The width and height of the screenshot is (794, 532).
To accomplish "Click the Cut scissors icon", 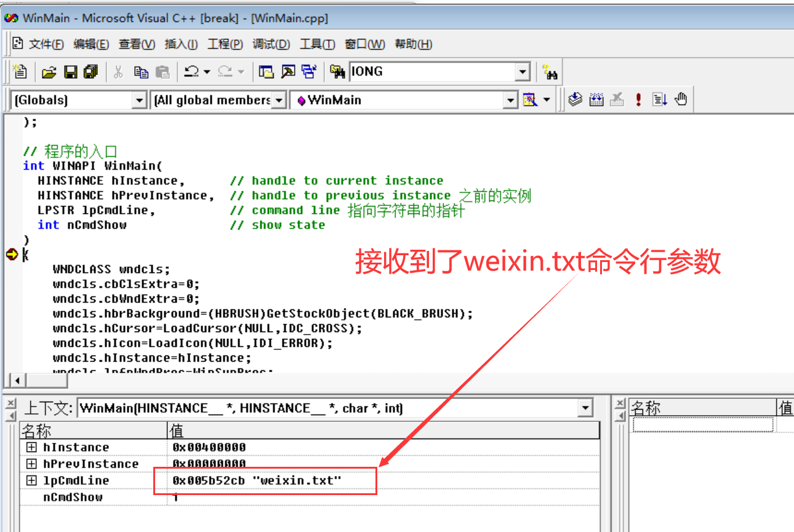I will (118, 72).
